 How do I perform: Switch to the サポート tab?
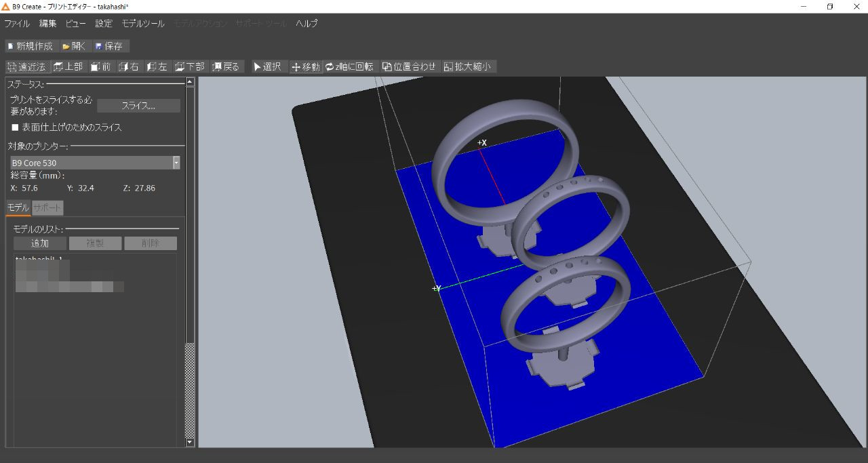point(47,208)
